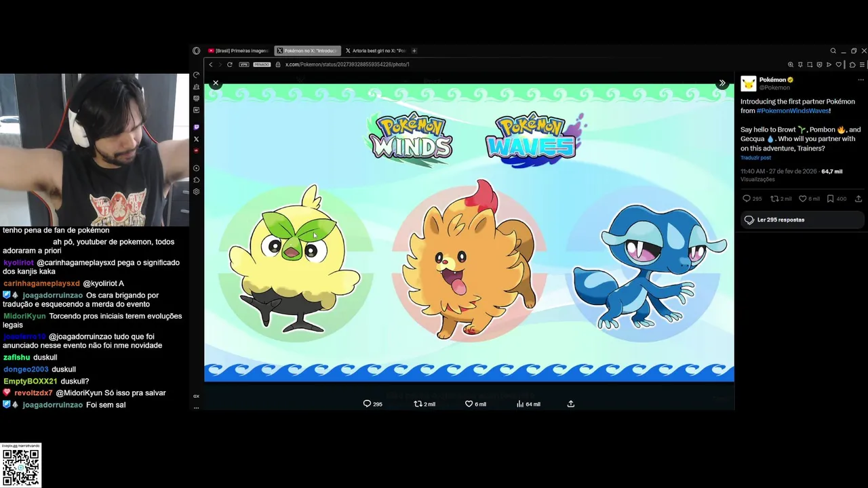Go back with the browser back arrow
The width and height of the screenshot is (868, 488).
[211, 64]
